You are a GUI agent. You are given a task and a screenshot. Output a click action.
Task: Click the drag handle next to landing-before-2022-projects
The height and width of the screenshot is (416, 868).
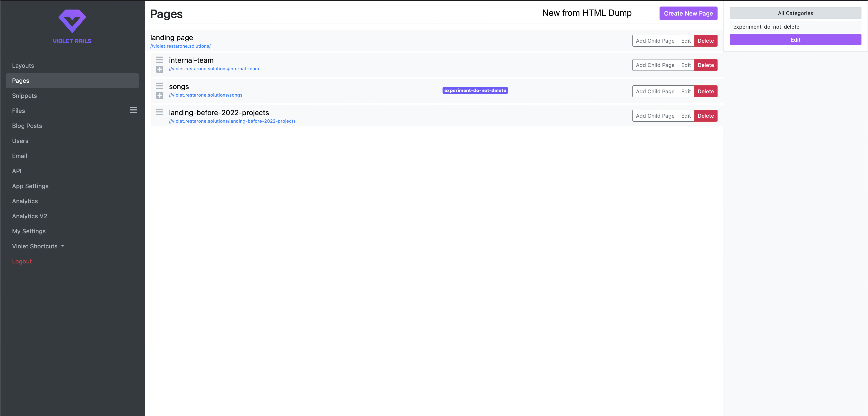[160, 112]
